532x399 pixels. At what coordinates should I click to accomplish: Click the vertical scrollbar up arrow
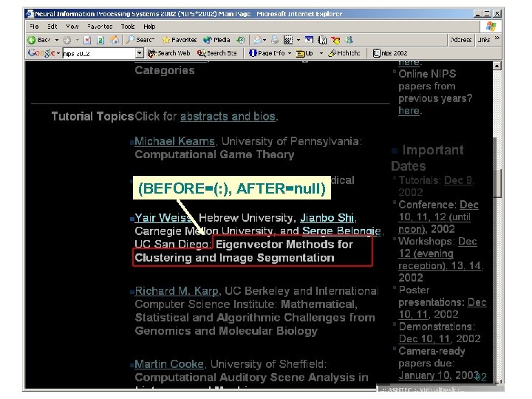point(497,66)
